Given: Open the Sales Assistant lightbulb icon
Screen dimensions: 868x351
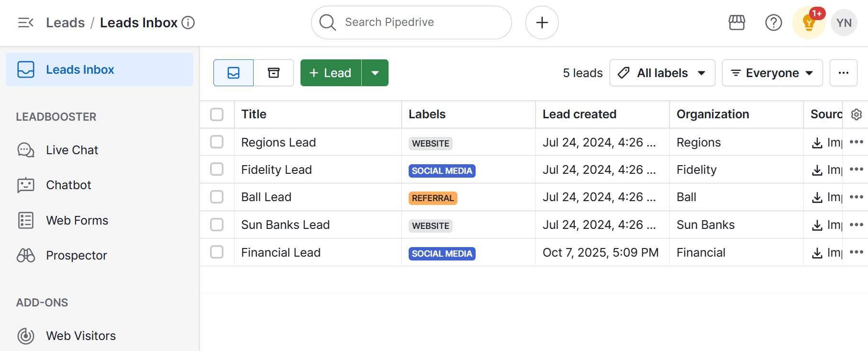Looking at the screenshot, I should coord(809,23).
